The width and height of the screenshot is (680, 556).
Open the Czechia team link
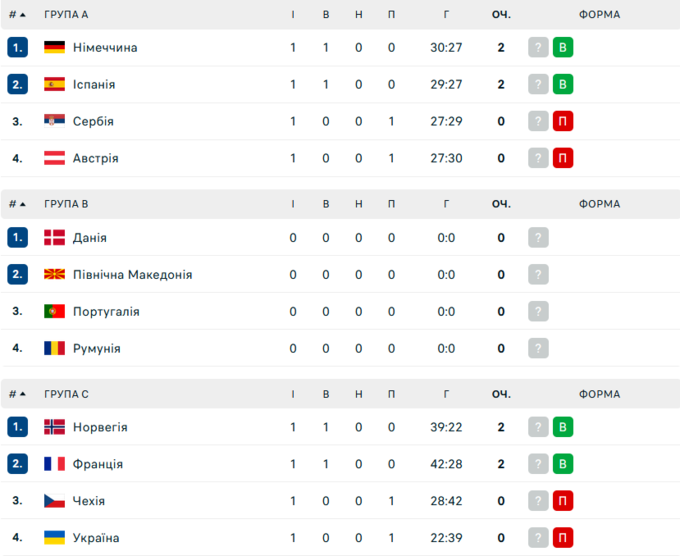point(89,501)
